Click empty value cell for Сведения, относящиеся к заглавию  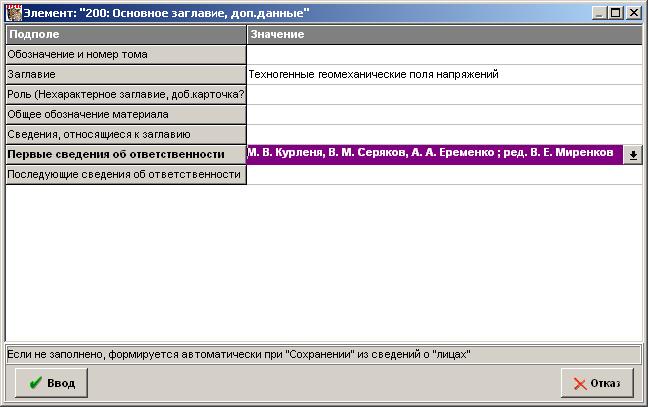[443, 135]
